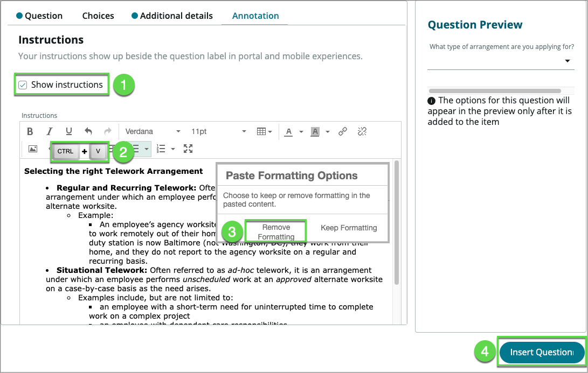
Task: Choose Keep Formatting for the pasted content
Action: [349, 228]
